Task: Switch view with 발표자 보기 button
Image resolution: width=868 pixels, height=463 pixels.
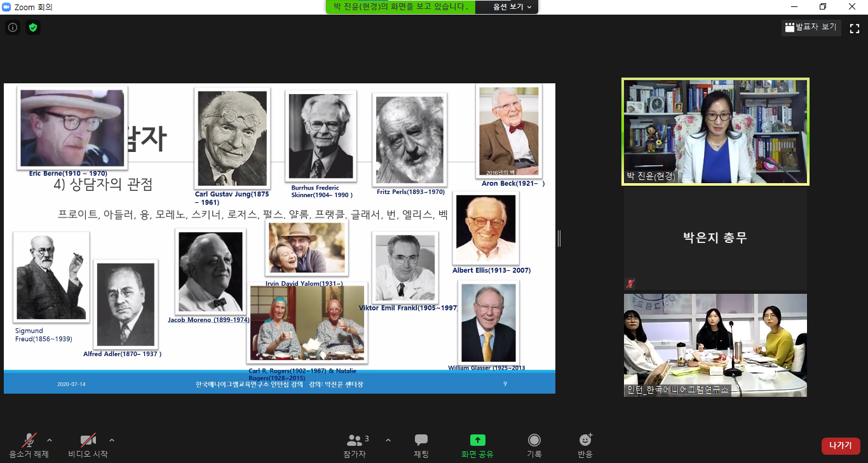Action: pos(811,27)
